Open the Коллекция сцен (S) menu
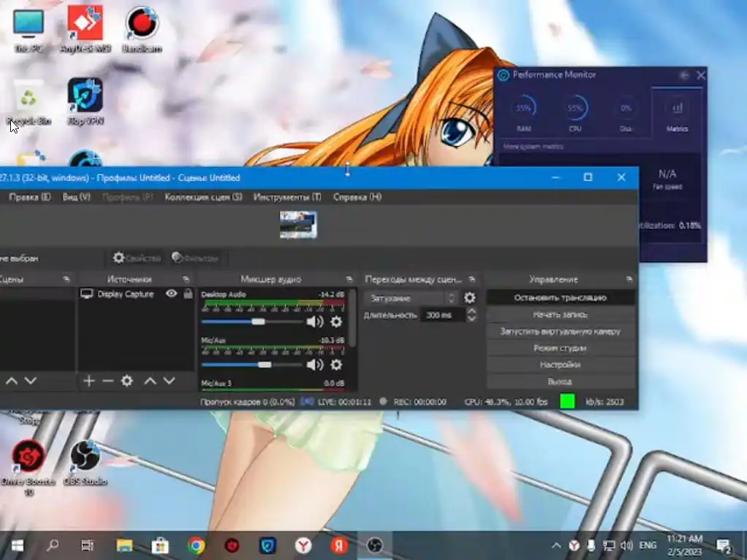The height and width of the screenshot is (560, 747). (x=204, y=197)
